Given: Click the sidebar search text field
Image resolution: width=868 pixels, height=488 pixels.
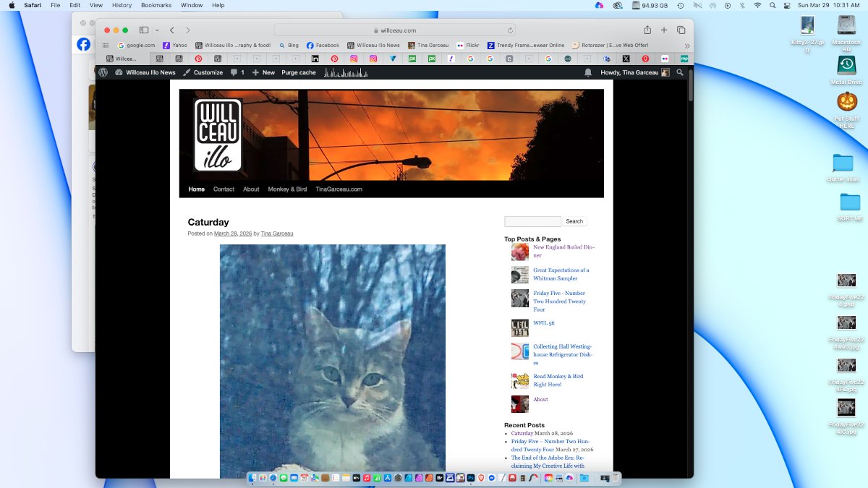Looking at the screenshot, I should [532, 221].
